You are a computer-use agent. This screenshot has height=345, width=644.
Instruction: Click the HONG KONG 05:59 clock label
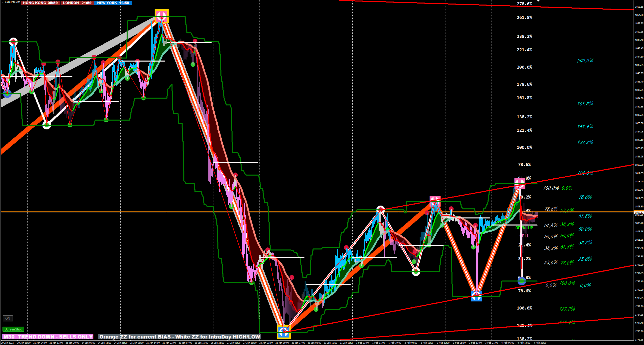click(x=40, y=3)
